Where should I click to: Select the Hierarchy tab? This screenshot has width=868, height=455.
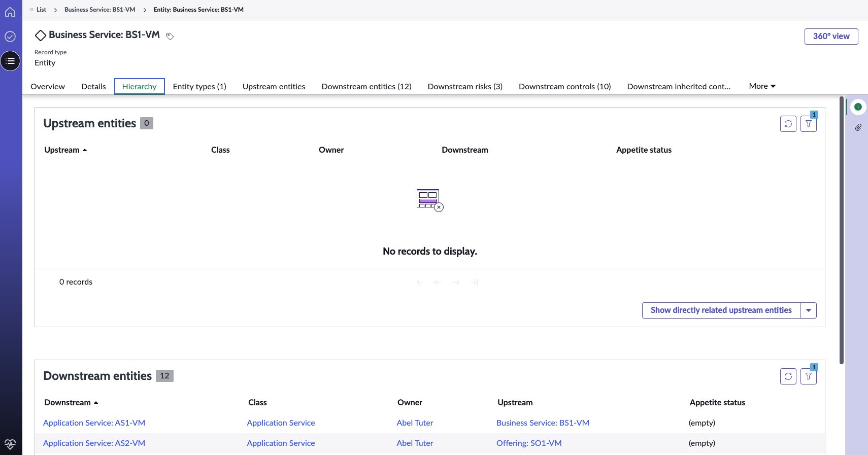[140, 87]
